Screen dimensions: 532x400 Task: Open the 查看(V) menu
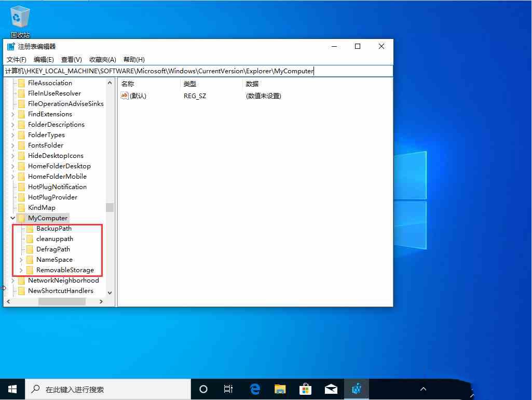click(x=71, y=60)
